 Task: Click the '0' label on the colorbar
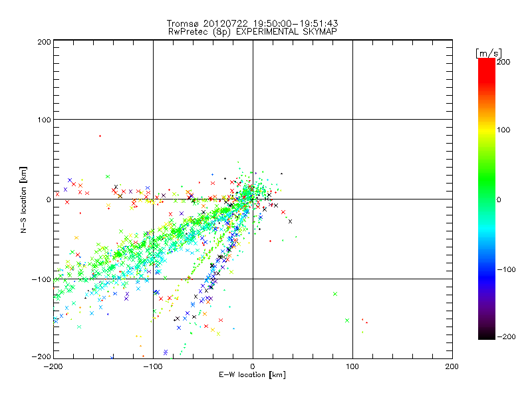pyautogui.click(x=499, y=200)
